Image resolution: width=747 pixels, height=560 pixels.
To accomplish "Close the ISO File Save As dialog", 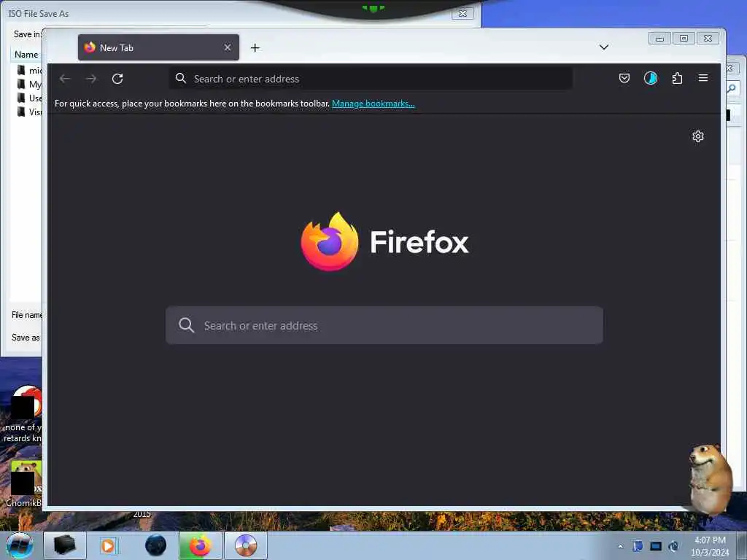I will (462, 13).
